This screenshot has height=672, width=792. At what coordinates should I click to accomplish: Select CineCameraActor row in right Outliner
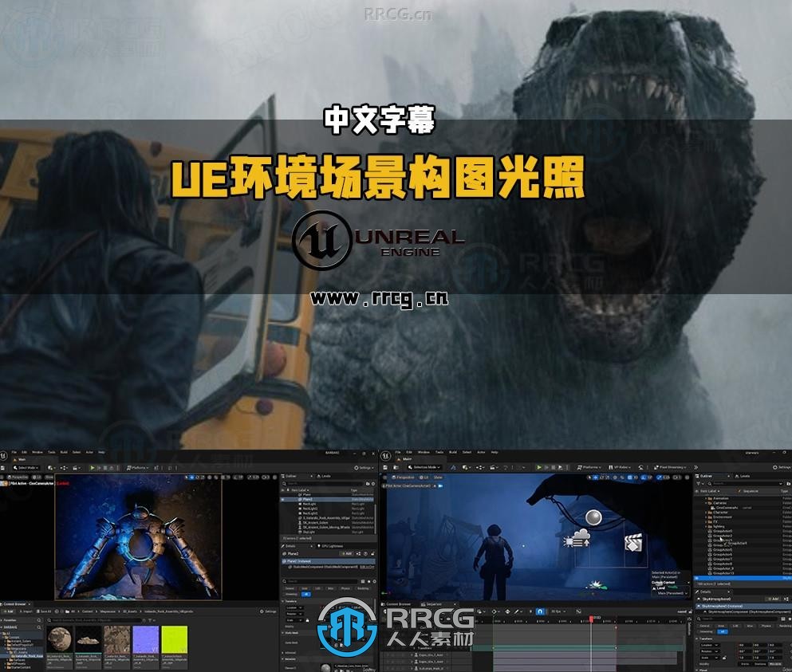(743, 508)
